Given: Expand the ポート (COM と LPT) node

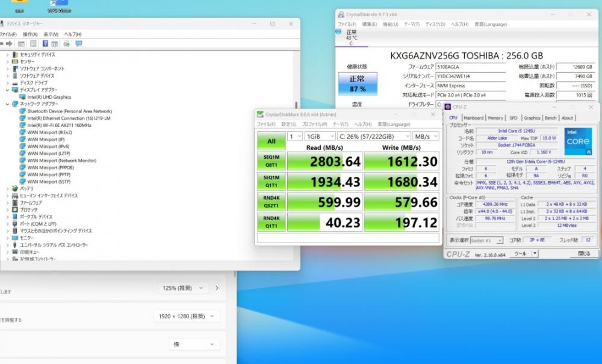Looking at the screenshot, I should [x=7, y=224].
